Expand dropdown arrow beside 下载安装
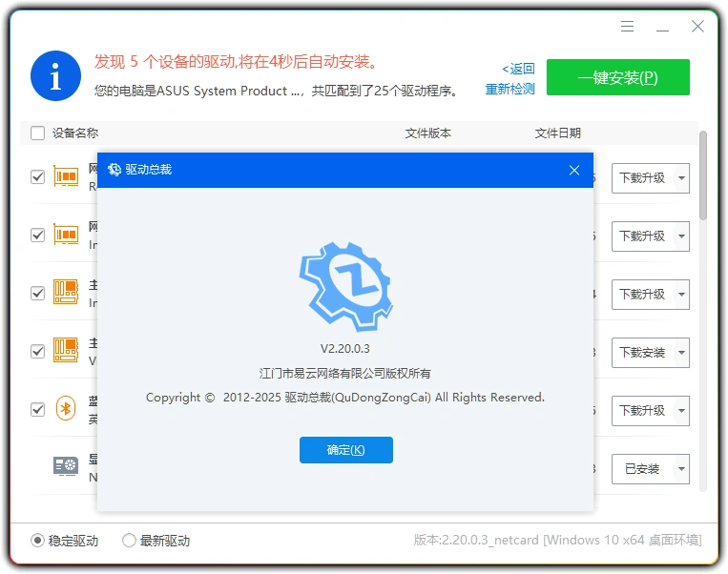 [681, 353]
